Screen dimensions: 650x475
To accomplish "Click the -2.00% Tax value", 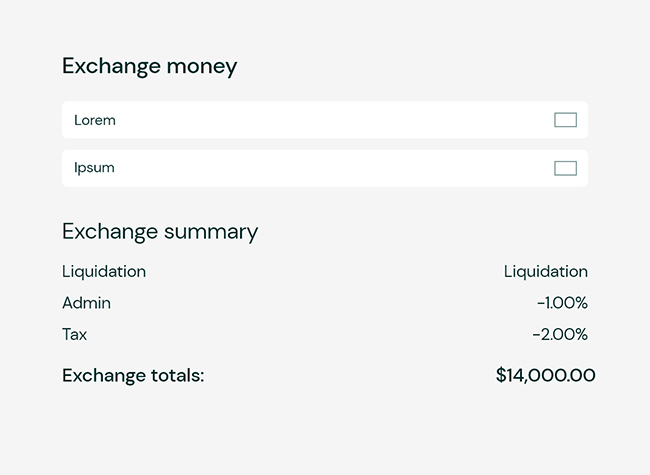I will tap(560, 335).
